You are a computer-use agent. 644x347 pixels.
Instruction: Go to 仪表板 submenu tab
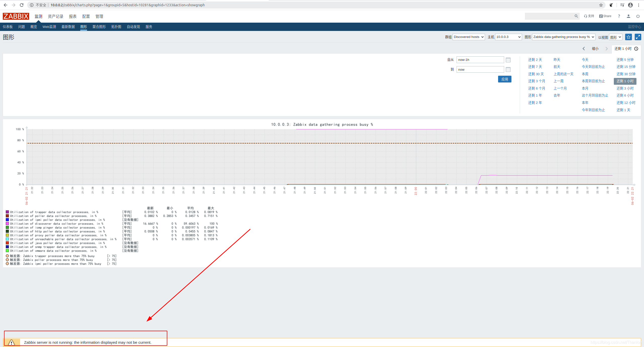point(8,27)
